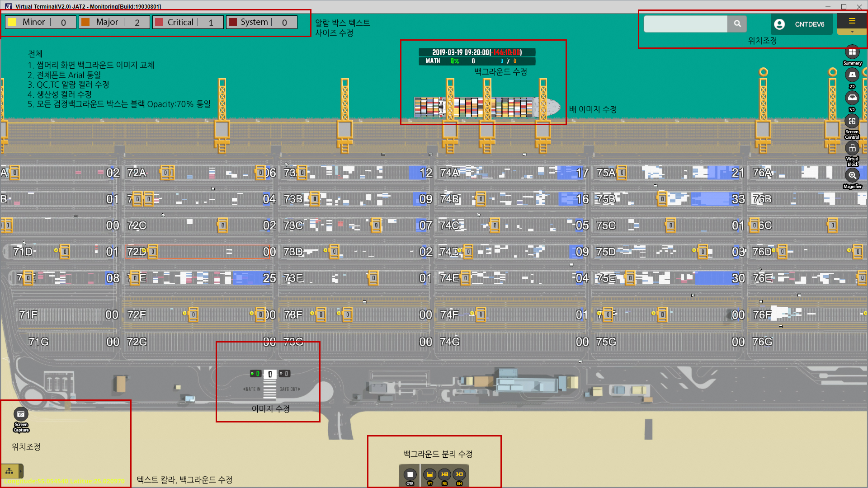Screen dimensions: 868x488
Task: Activate the Virtual Block tool
Action: pyautogui.click(x=852, y=148)
